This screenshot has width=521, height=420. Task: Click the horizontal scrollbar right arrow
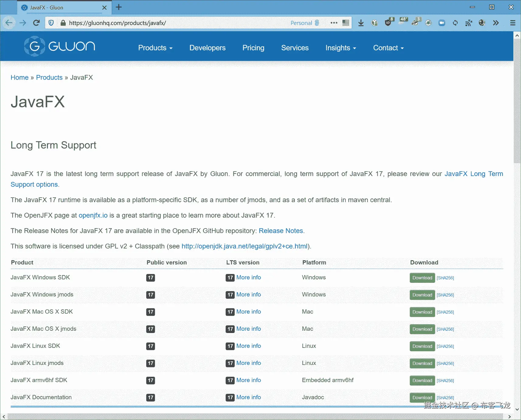tap(510, 417)
